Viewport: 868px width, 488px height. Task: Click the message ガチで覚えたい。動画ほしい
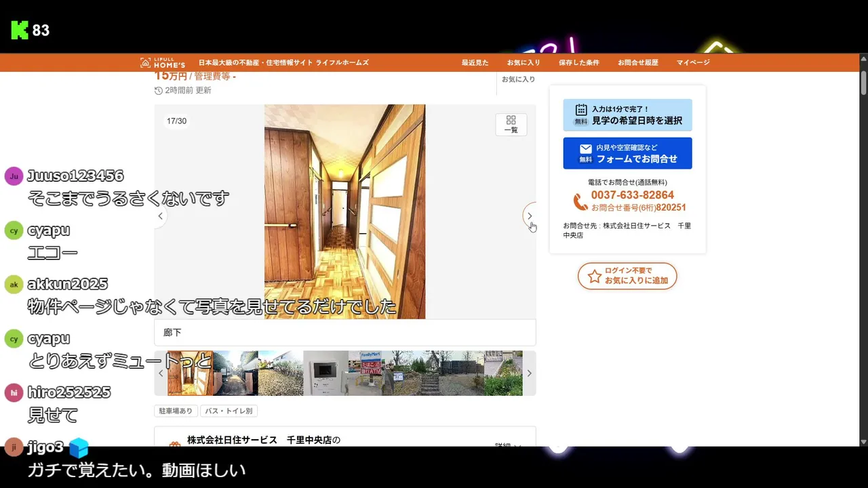coord(136,470)
